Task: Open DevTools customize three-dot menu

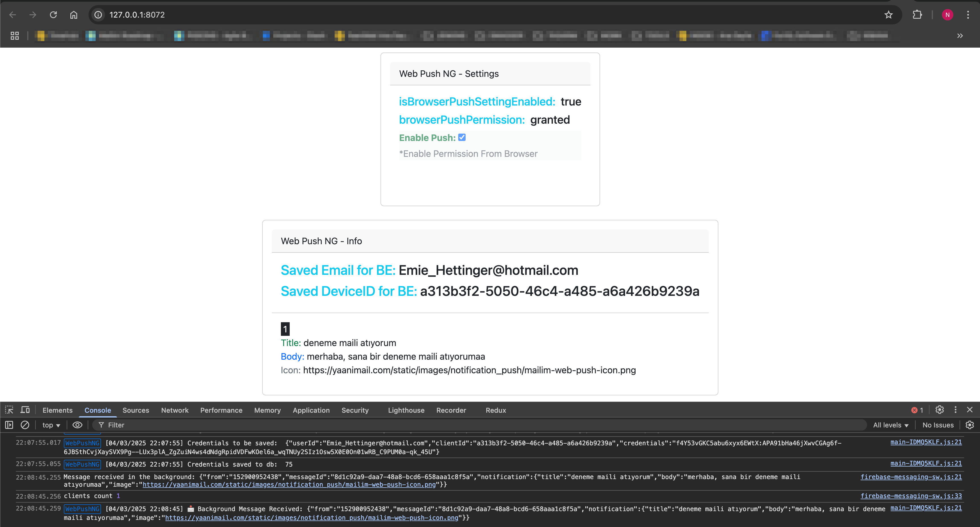Action: click(955, 410)
